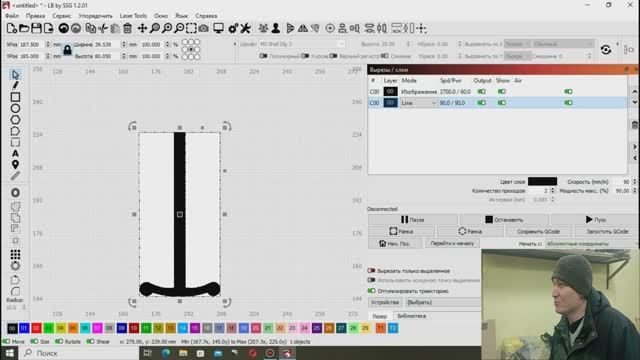
Task: Toggle Output for the Line layer
Action: 482,103
